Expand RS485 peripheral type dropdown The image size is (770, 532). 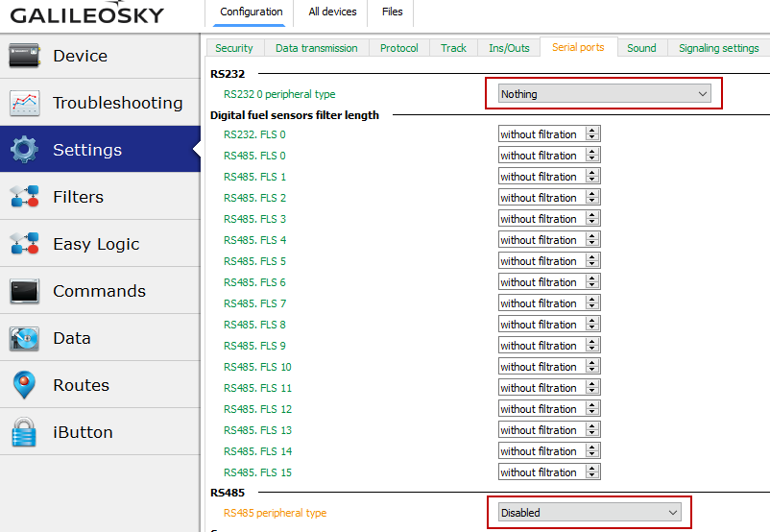click(x=590, y=513)
